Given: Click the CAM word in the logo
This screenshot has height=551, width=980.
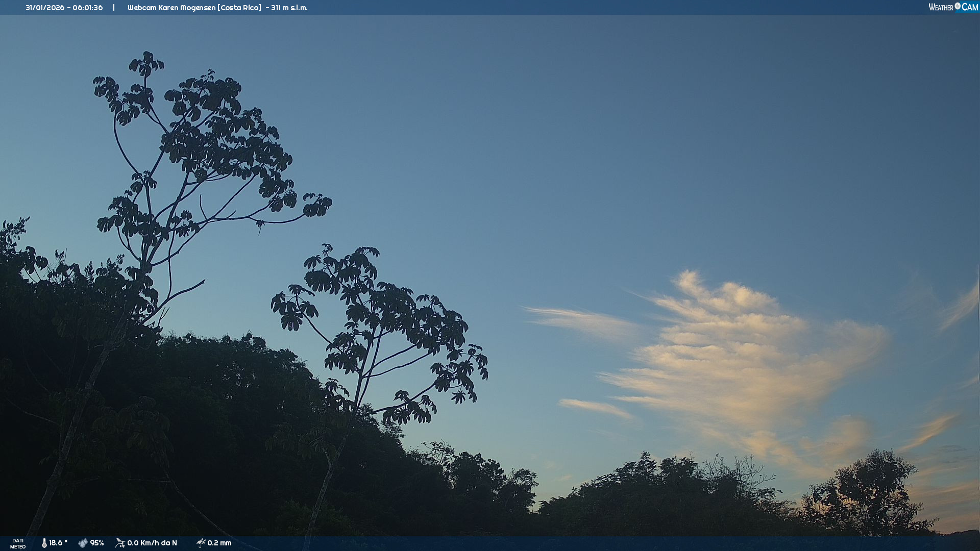Looking at the screenshot, I should click(970, 8).
